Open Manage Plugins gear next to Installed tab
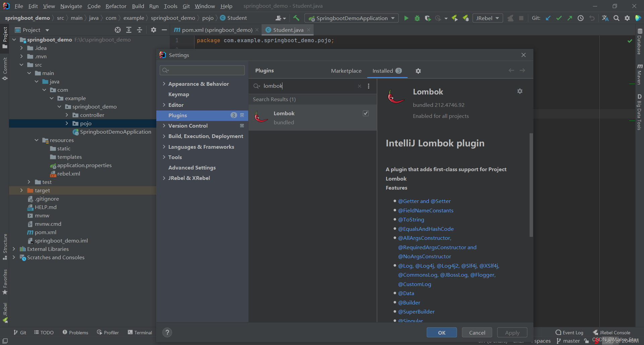Image resolution: width=644 pixels, height=345 pixels. pyautogui.click(x=418, y=71)
